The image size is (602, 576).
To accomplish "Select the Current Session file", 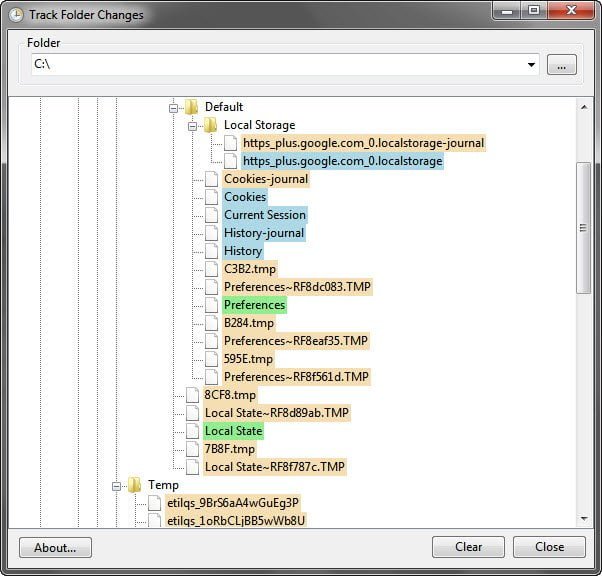I will (265, 215).
